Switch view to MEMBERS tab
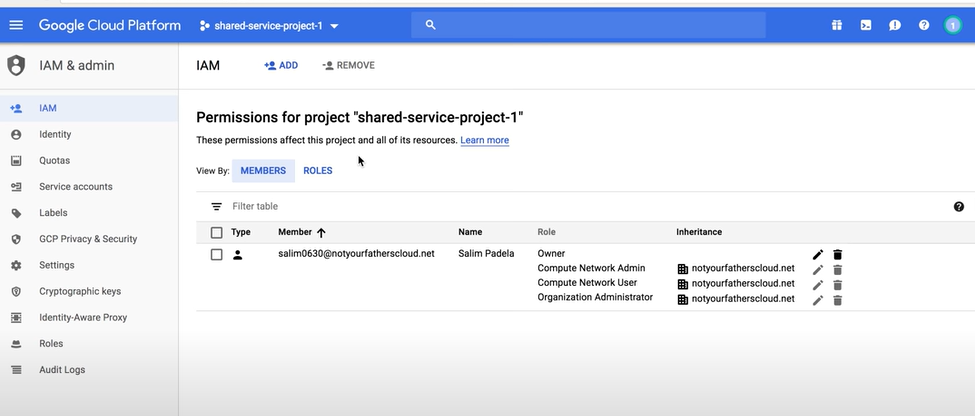 point(263,171)
